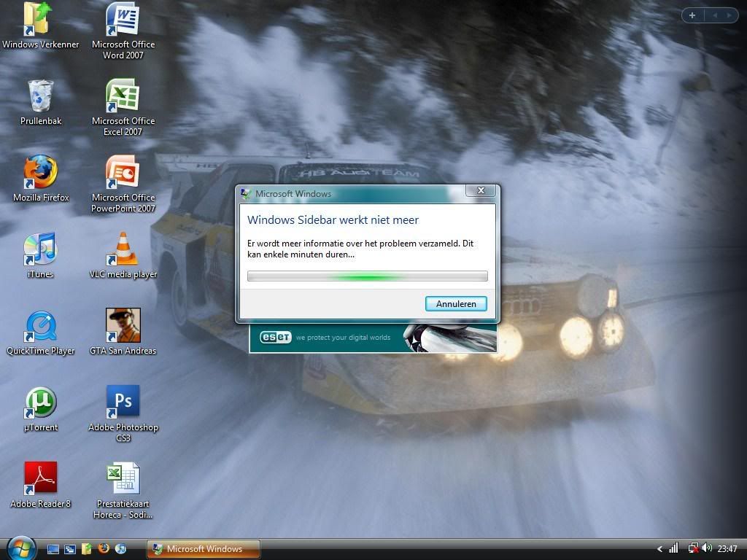747x560 pixels.
Task: Close the Microsoft Windows error dialog
Action: coord(481,190)
